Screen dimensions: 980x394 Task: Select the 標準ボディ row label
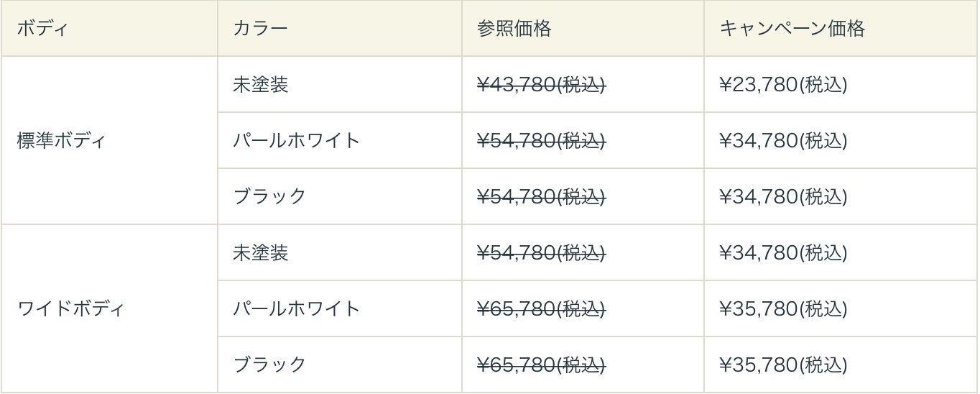pos(61,140)
